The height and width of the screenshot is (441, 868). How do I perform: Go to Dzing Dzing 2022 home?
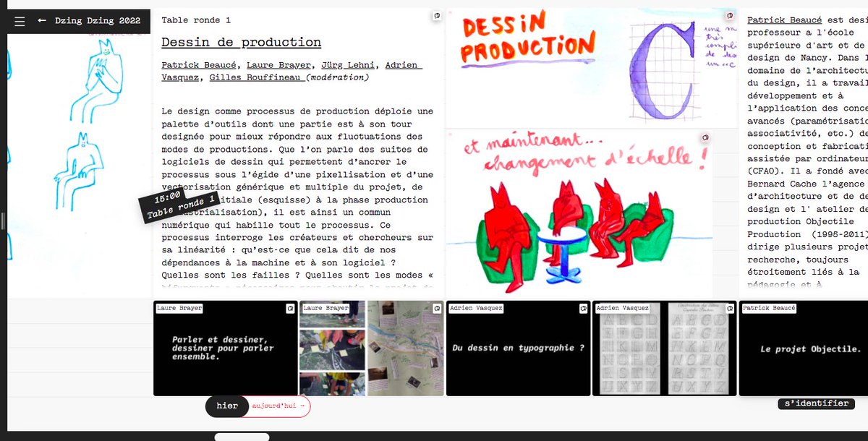(98, 22)
